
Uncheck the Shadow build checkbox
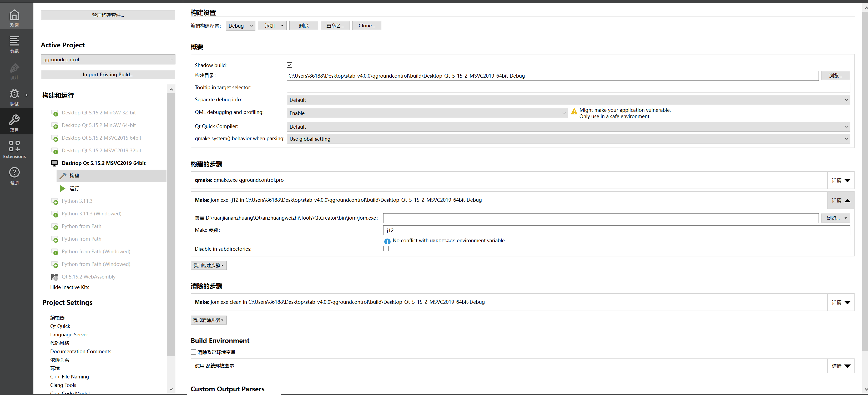289,65
